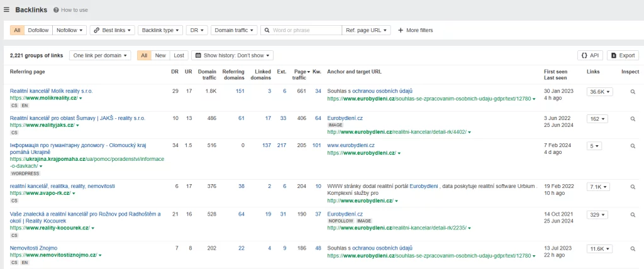
Task: Open target URL ending detail-rk/4402/
Action: 397,132
